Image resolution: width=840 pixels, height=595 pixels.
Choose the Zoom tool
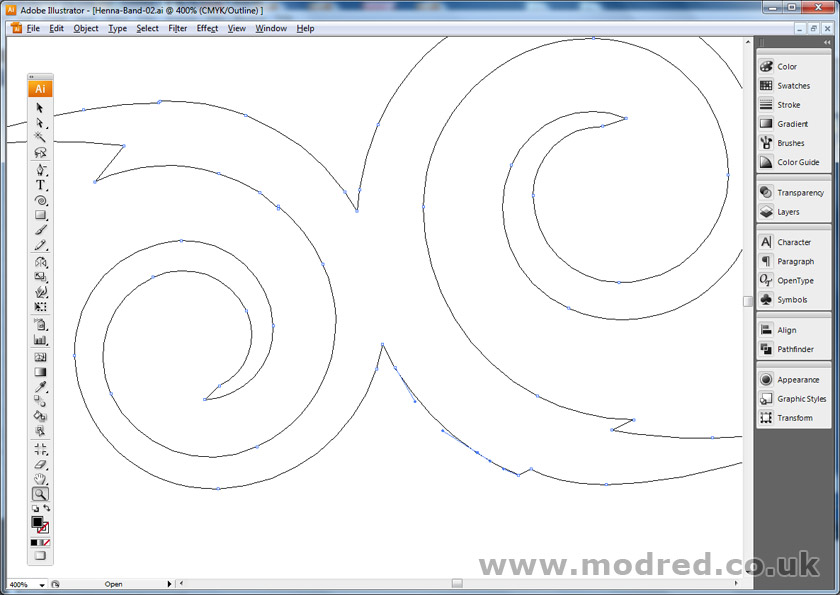[40, 493]
